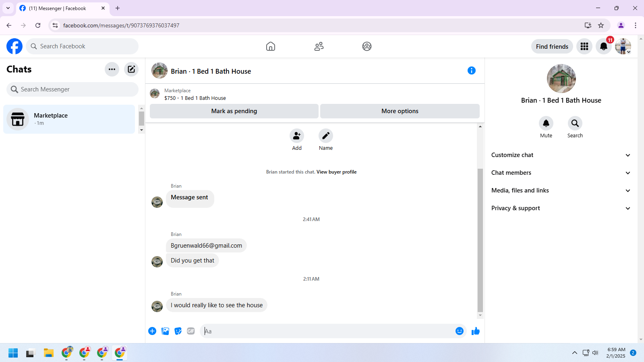Click Brian's avatar beside 'Message sent'
This screenshot has width=644, height=362.
click(157, 202)
